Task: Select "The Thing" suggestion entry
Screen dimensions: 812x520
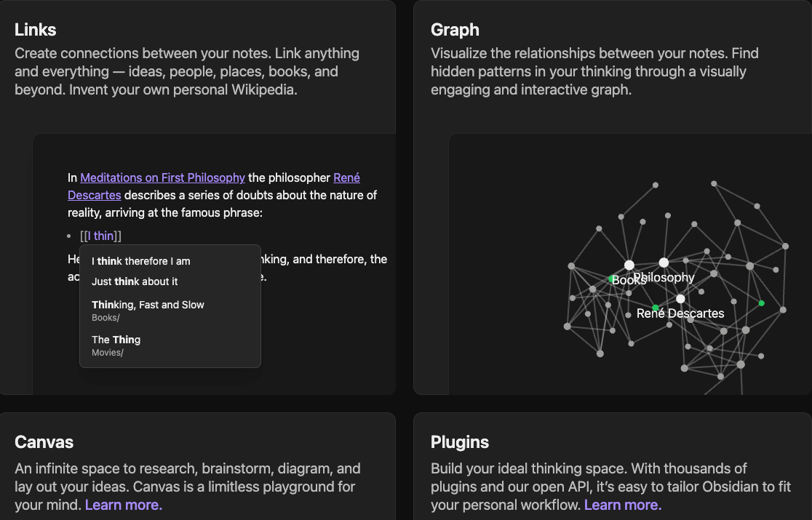Action: click(x=116, y=340)
